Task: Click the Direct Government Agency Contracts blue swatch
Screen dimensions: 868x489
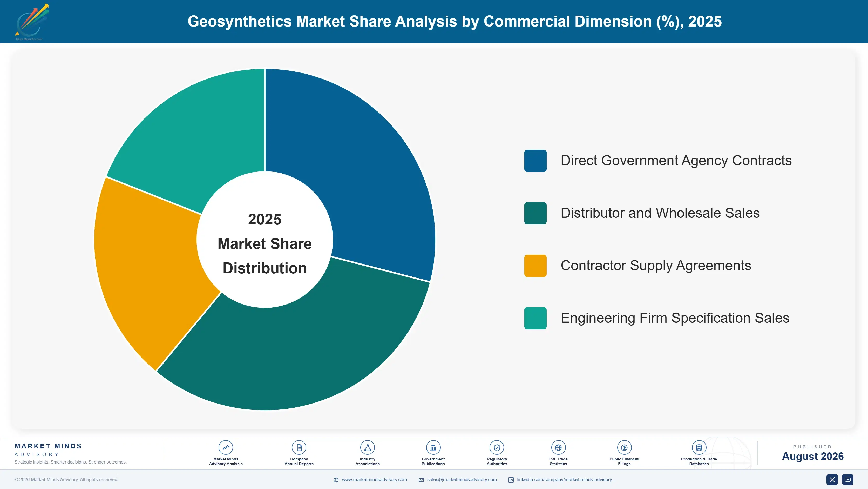Action: coord(535,161)
